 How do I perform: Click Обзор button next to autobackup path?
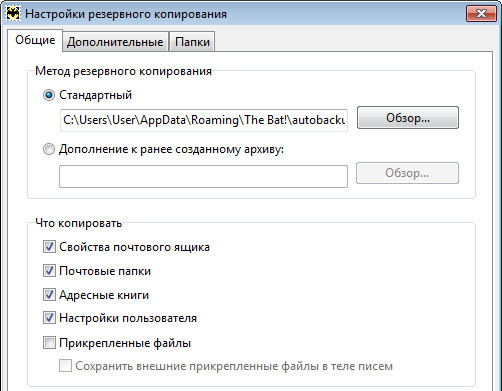408,118
